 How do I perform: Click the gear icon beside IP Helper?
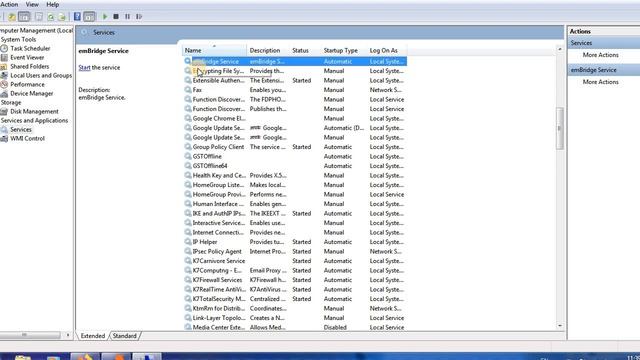point(188,242)
